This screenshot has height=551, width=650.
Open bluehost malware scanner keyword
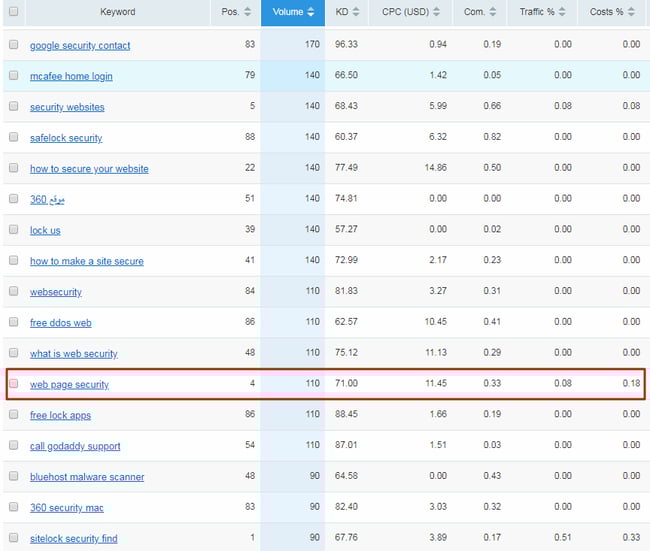pyautogui.click(x=87, y=477)
